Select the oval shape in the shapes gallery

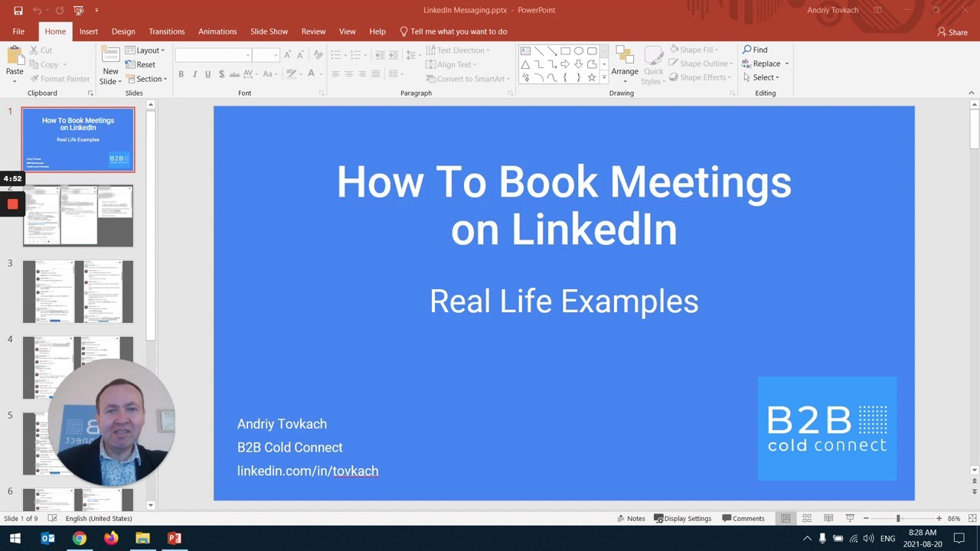coord(579,51)
